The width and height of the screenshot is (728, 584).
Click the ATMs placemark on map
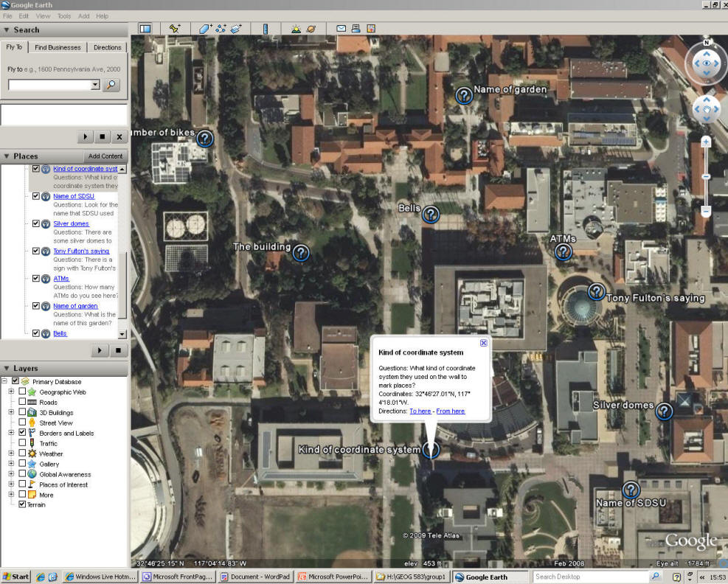tap(564, 252)
